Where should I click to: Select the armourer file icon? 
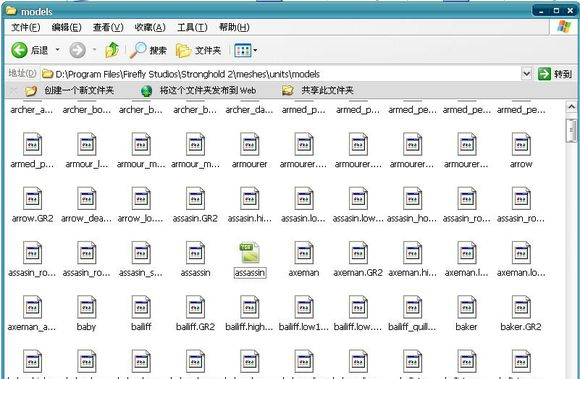tap(250, 144)
